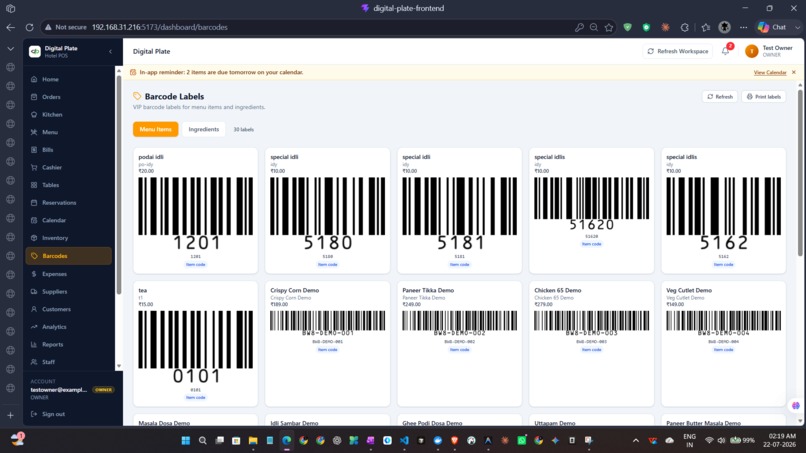Click the Refresh barcode labels button
Viewport: 806px width, 453px height.
[720, 97]
